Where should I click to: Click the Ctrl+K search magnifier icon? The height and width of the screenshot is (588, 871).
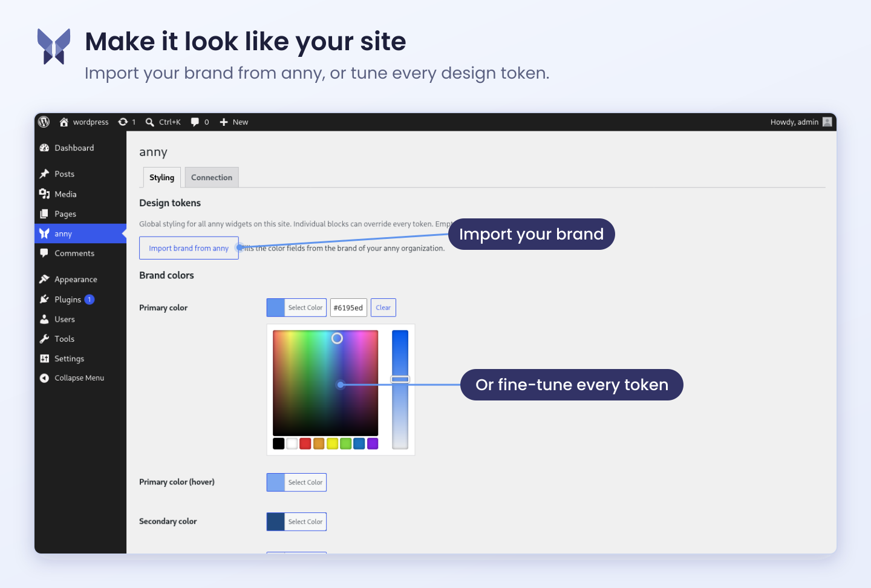149,122
